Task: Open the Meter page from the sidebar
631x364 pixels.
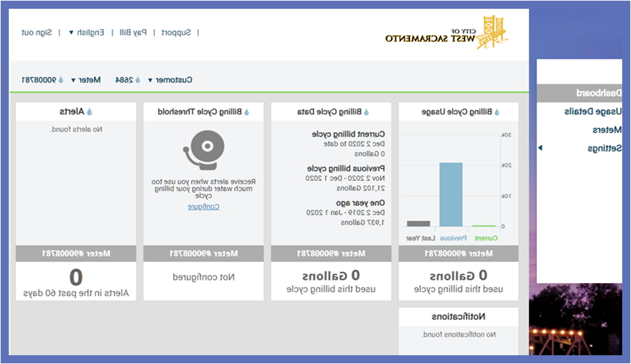Action: point(607,130)
